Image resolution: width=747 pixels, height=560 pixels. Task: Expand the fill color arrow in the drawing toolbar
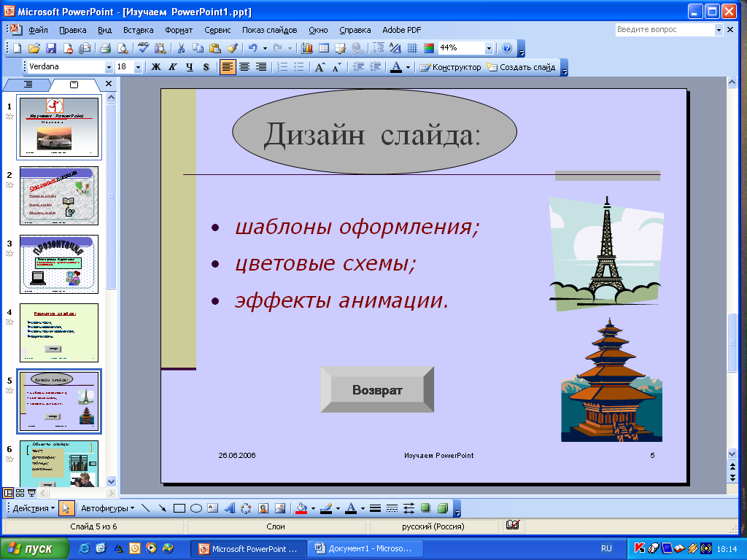click(313, 508)
